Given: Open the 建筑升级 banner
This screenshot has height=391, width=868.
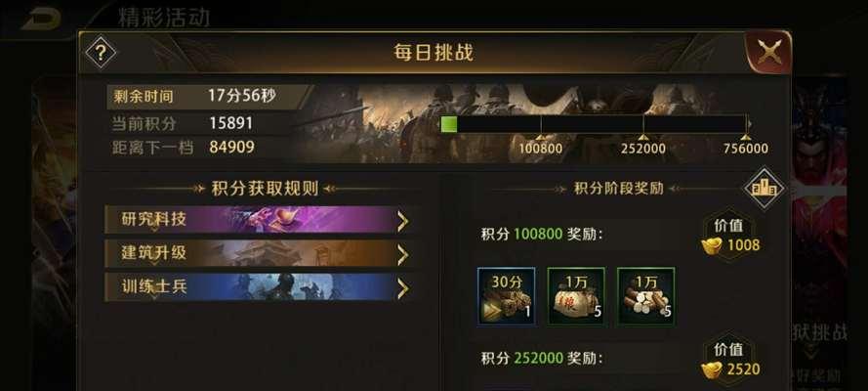Looking at the screenshot, I should (x=259, y=253).
